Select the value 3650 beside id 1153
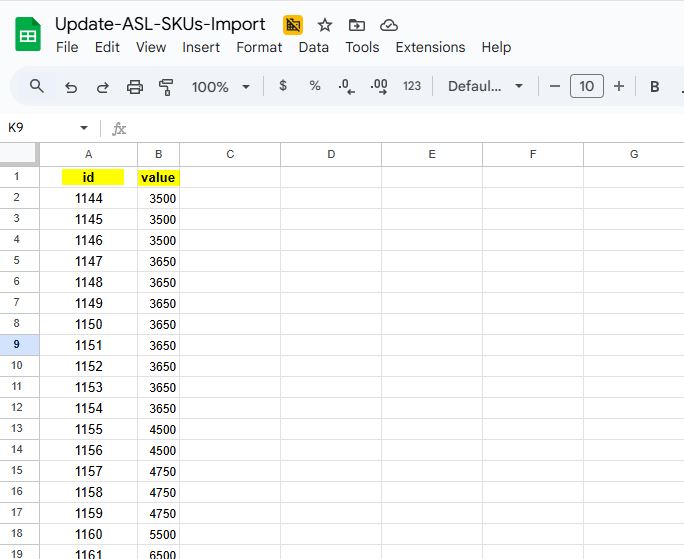This screenshot has width=684, height=559. pyautogui.click(x=158, y=387)
